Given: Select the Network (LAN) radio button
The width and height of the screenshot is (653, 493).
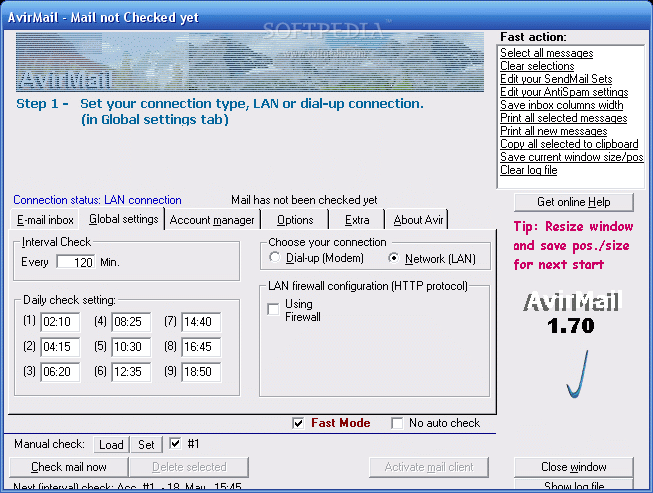Looking at the screenshot, I should click(393, 258).
